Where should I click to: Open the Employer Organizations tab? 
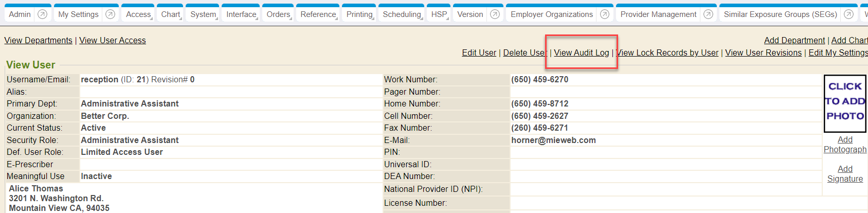(x=551, y=14)
